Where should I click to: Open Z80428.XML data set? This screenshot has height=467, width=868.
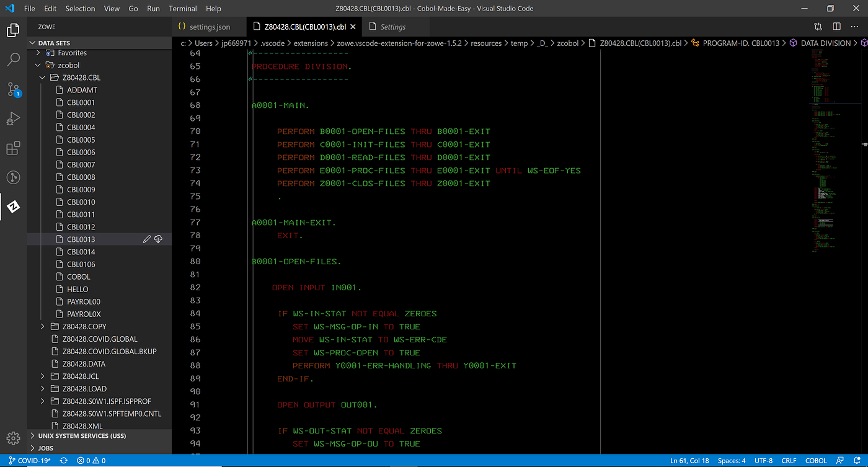(82, 426)
